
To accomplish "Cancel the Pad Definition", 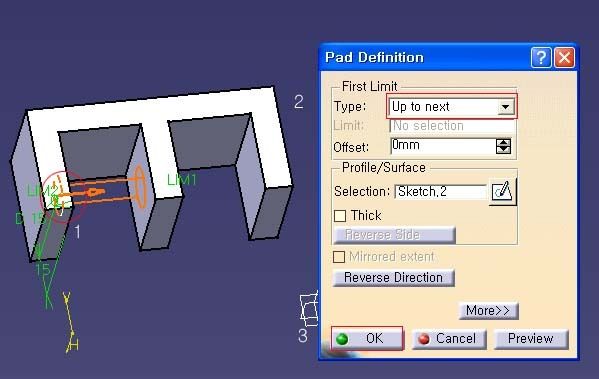I will (449, 339).
